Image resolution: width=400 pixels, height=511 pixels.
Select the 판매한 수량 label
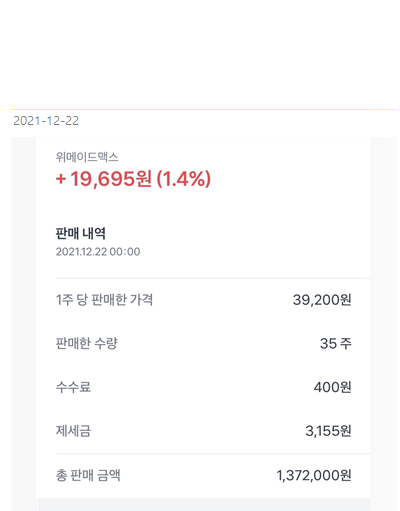pos(87,343)
